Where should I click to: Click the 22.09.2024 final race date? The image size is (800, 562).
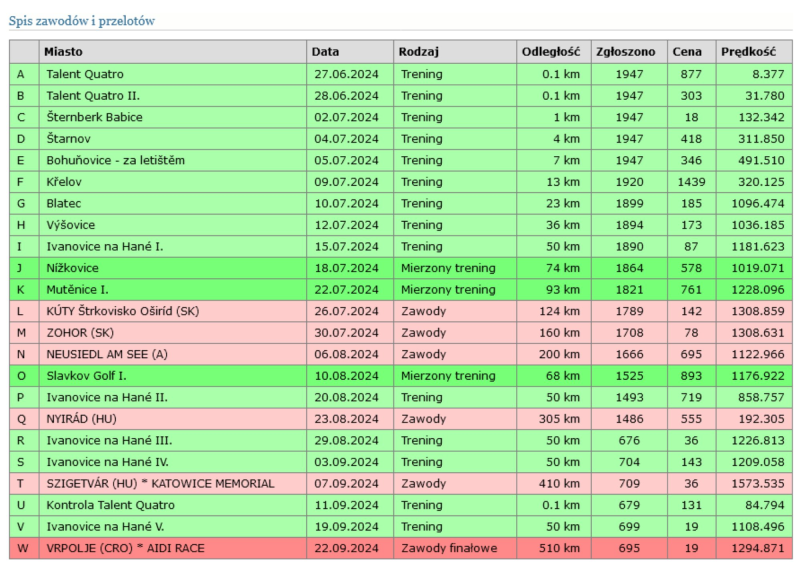(345, 549)
